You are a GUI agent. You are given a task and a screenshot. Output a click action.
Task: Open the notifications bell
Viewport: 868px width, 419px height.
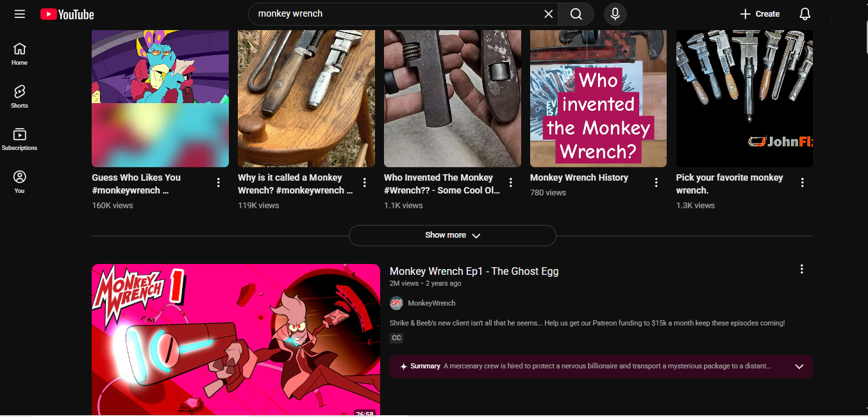pos(805,14)
